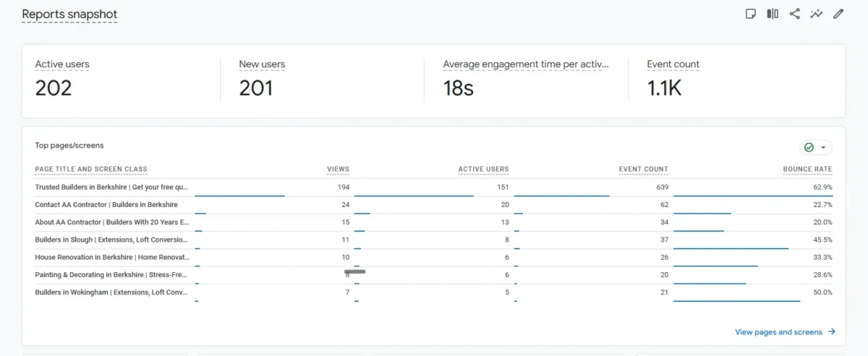
Task: Sort by Active Users column header
Action: pyautogui.click(x=483, y=169)
